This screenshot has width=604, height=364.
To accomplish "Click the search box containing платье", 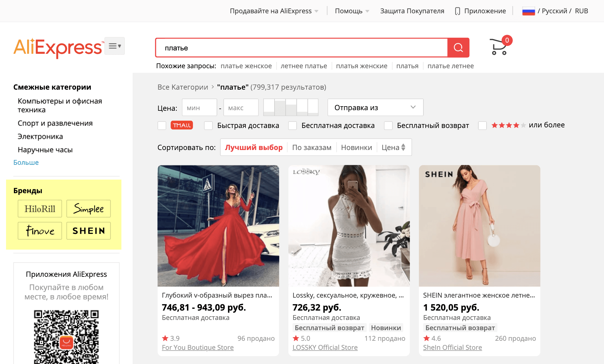I will 301,48.
